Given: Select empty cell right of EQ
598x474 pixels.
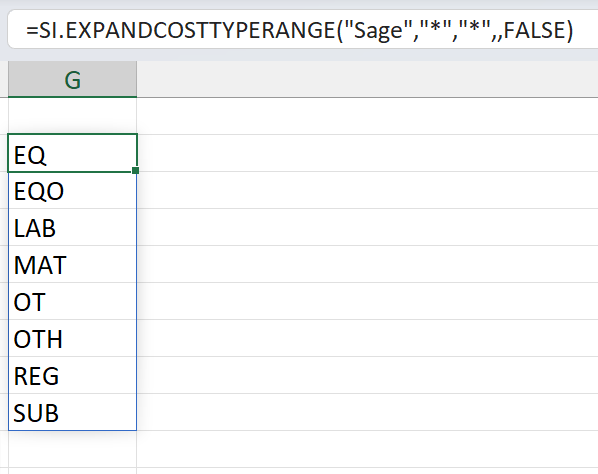Looking at the screenshot, I should 367,153.
